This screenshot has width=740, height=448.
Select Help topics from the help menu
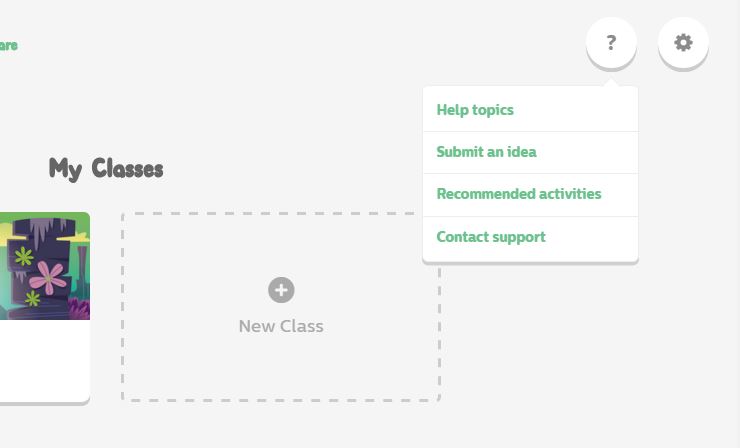coord(475,110)
